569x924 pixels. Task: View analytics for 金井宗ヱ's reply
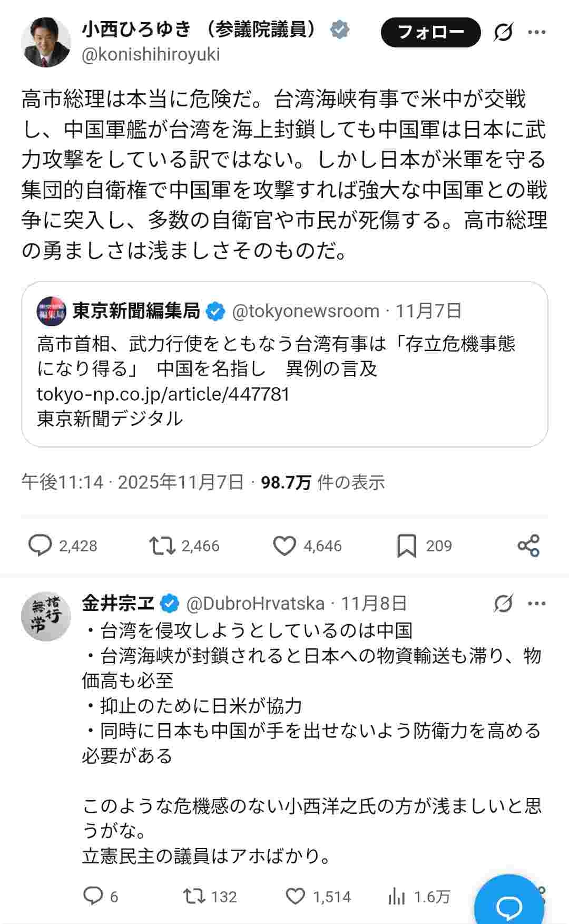396,896
